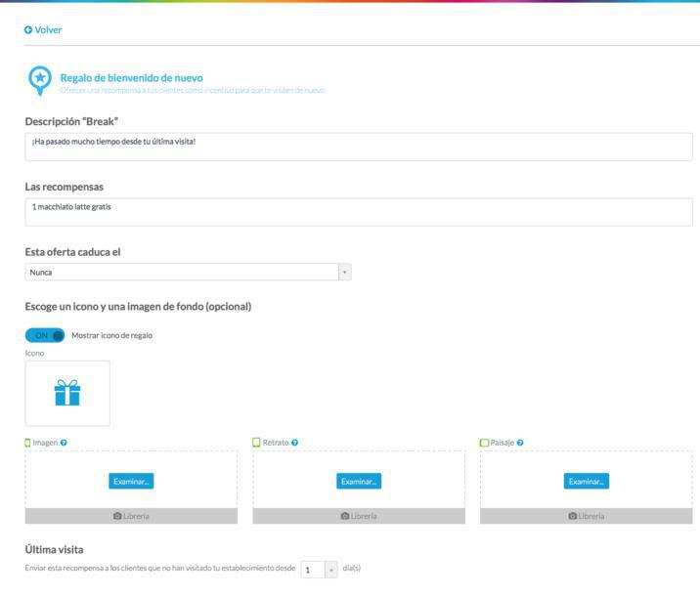The image size is (700, 597).
Task: Select the blue gift icon thumbnail
Action: (67, 393)
